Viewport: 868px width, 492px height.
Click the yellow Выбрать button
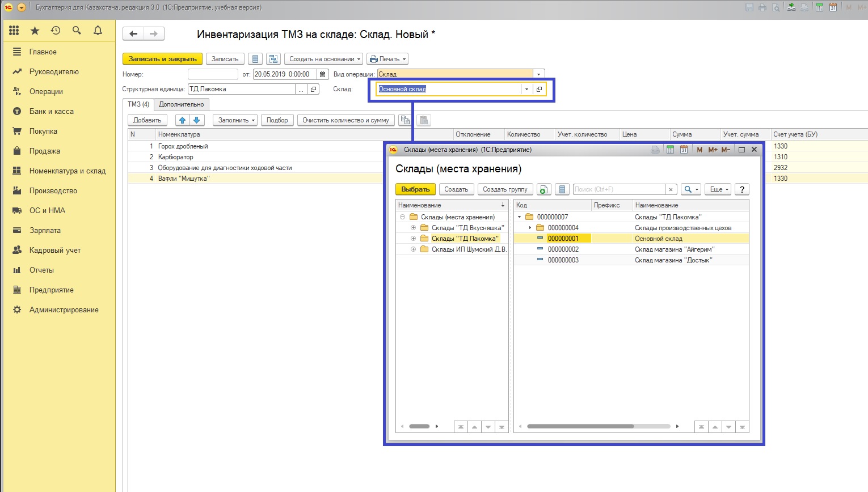(x=415, y=189)
